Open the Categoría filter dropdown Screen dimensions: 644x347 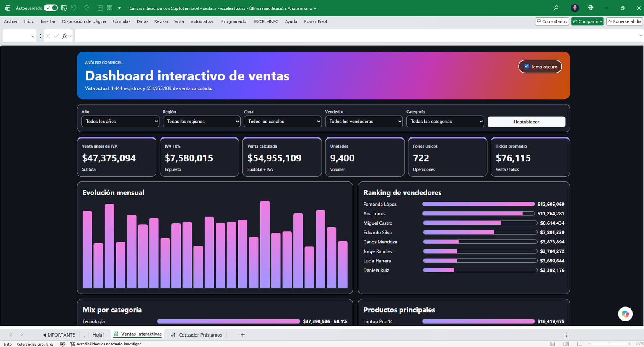(x=445, y=122)
